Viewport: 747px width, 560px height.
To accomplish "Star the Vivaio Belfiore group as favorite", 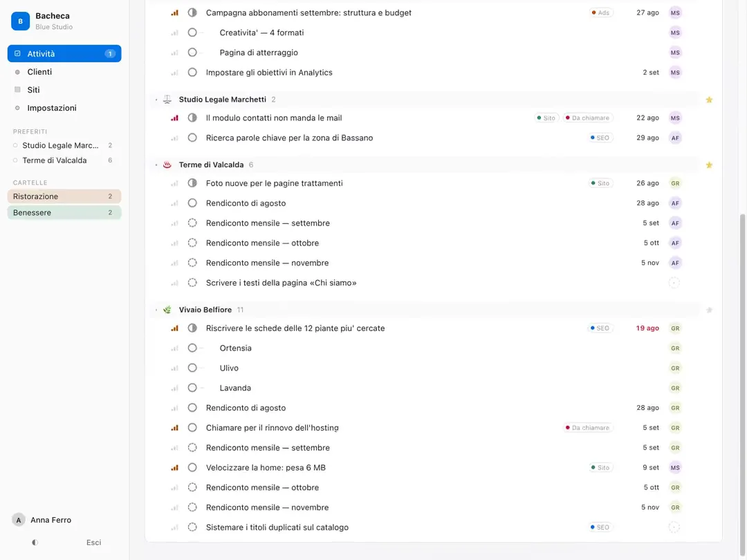I will (709, 310).
